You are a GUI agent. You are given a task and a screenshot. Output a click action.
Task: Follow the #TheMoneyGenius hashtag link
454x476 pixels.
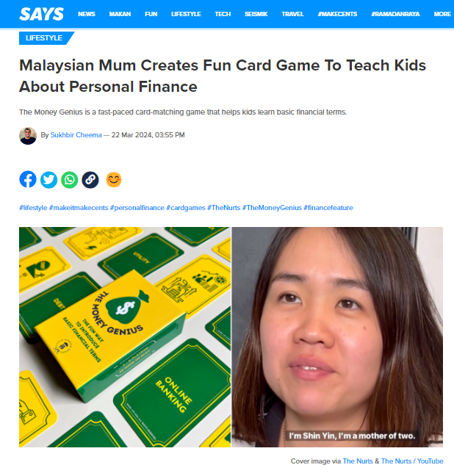click(x=272, y=208)
